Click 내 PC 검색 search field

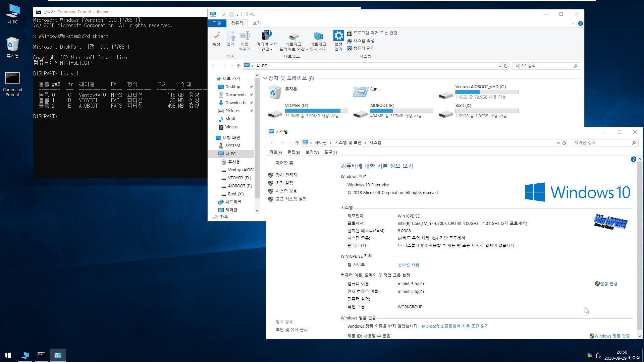click(x=546, y=66)
